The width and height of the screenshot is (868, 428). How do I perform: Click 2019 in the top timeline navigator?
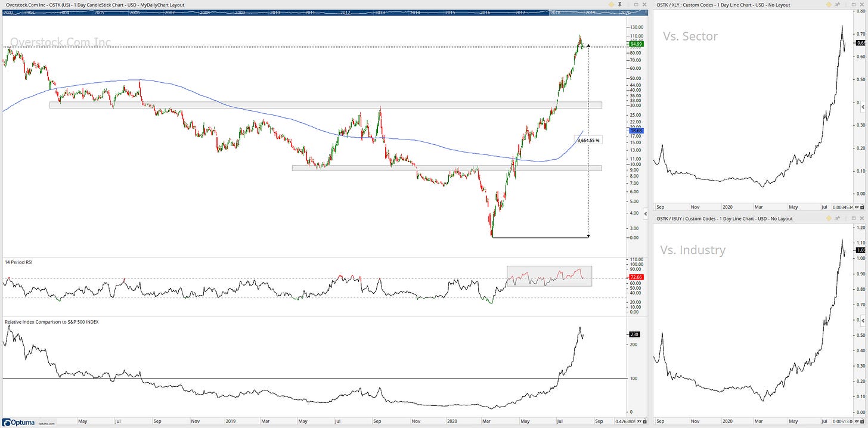[590, 12]
